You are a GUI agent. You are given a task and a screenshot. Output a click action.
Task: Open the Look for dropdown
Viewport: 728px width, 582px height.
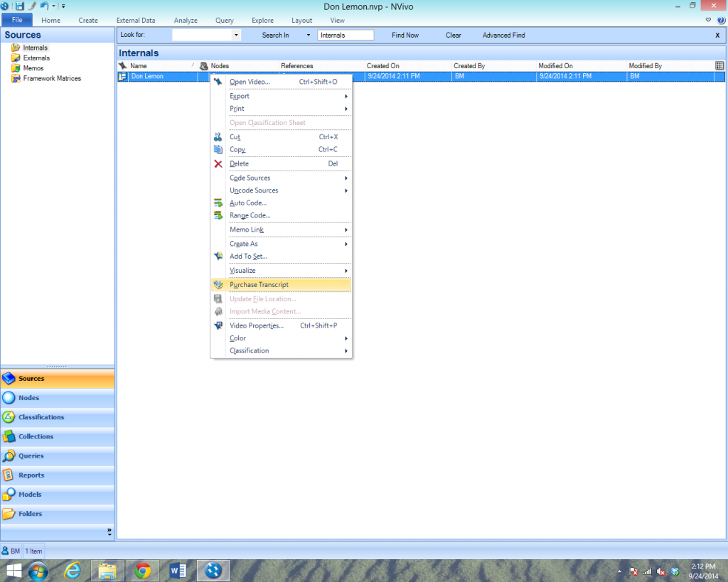[236, 36]
